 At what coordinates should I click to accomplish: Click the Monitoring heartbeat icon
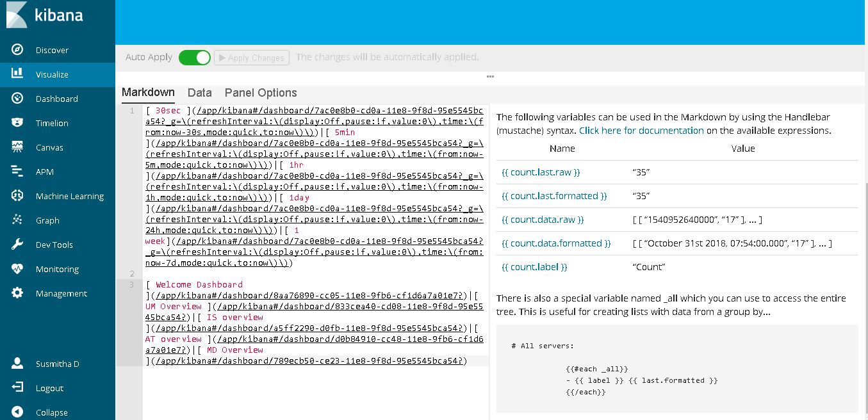tap(17, 269)
